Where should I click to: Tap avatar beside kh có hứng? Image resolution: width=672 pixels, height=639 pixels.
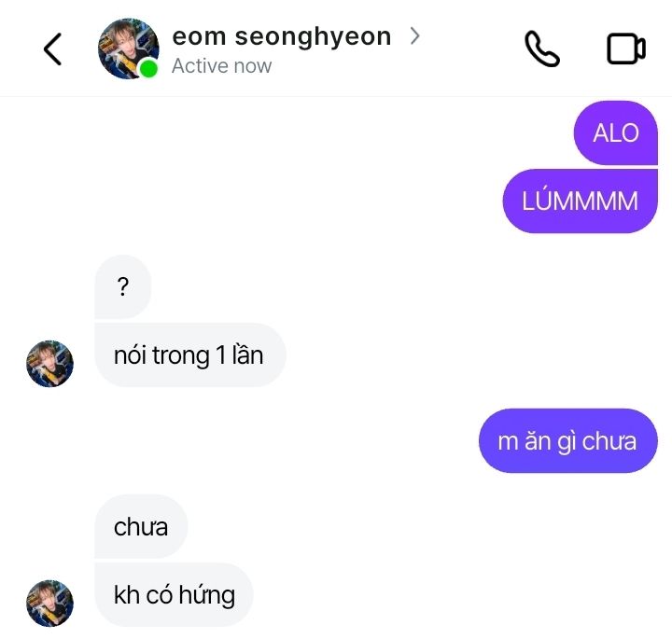pyautogui.click(x=49, y=604)
